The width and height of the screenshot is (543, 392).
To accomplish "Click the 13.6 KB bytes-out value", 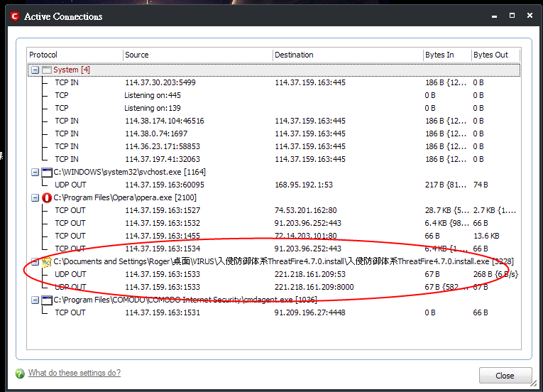I will pos(486,236).
